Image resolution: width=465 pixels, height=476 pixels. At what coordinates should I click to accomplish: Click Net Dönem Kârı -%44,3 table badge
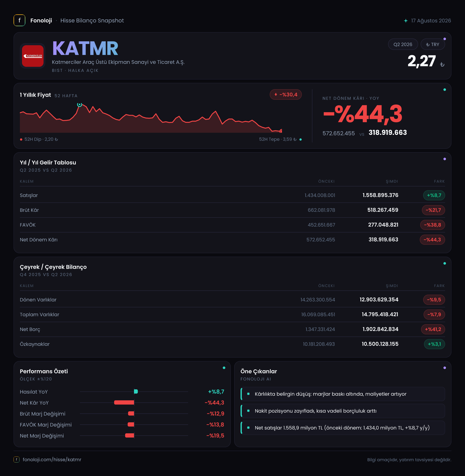[x=432, y=240]
